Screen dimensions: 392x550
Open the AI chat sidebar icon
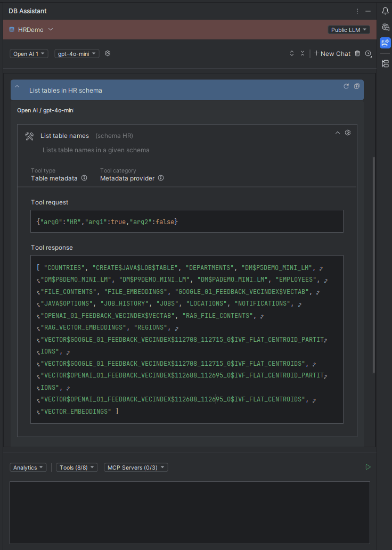click(385, 27)
